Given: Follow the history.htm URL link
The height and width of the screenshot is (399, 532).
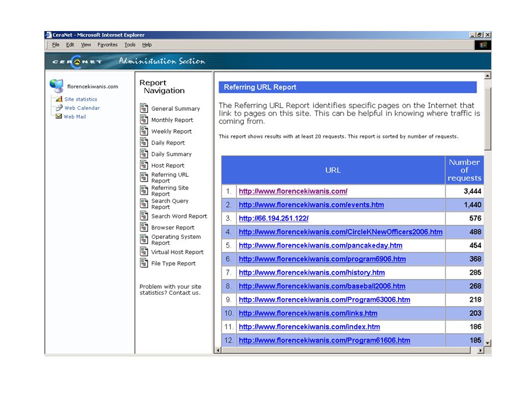Looking at the screenshot, I should click(x=312, y=273).
